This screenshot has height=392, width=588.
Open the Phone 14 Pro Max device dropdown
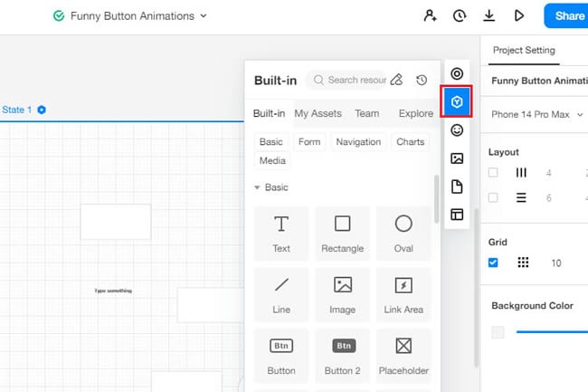pyautogui.click(x=537, y=114)
